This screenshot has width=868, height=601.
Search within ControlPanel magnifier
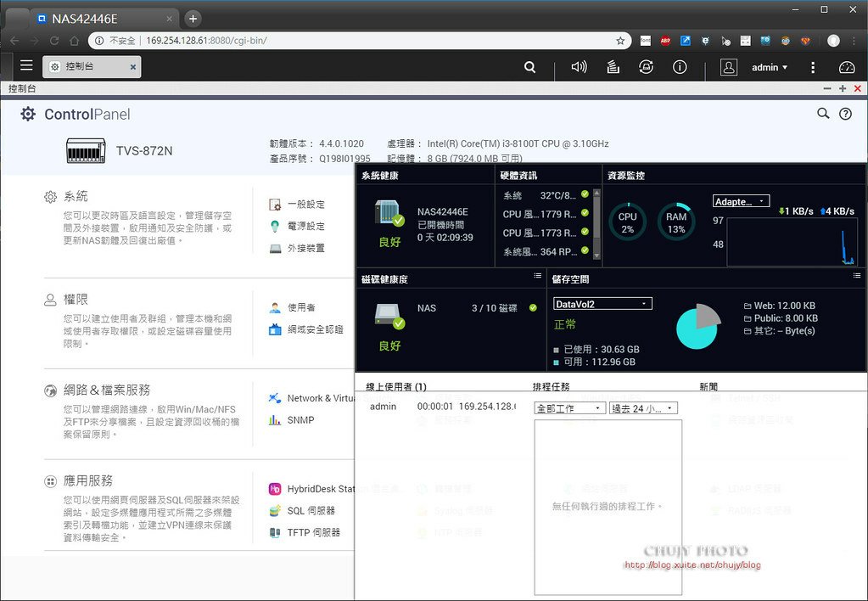click(x=823, y=114)
